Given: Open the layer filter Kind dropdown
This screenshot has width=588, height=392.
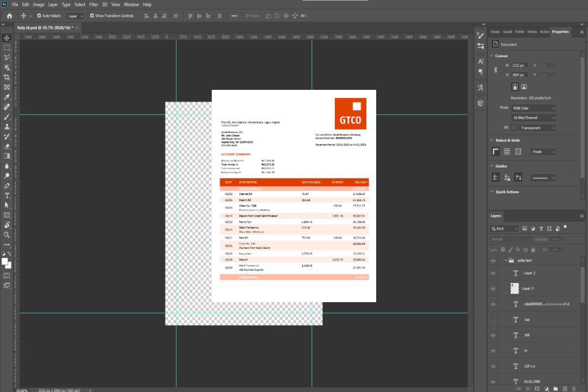Looking at the screenshot, I should click(x=504, y=229).
